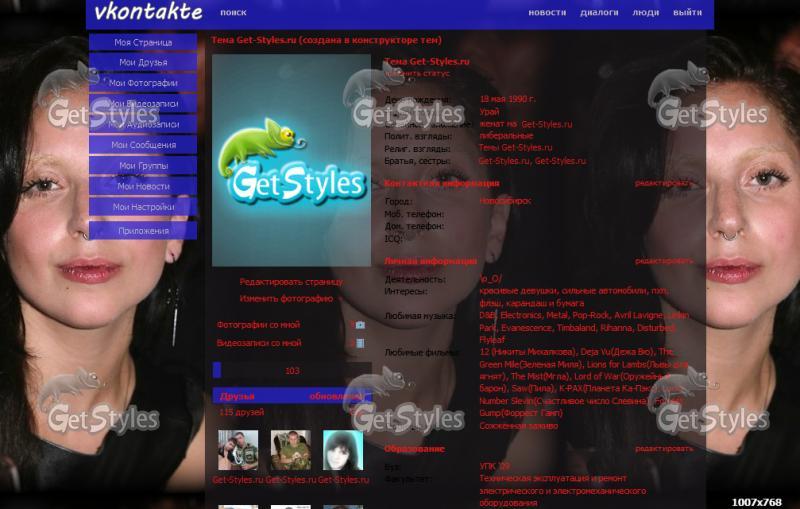Open the GetStyles profile avatar image
The width and height of the screenshot is (800, 509).
(291, 160)
